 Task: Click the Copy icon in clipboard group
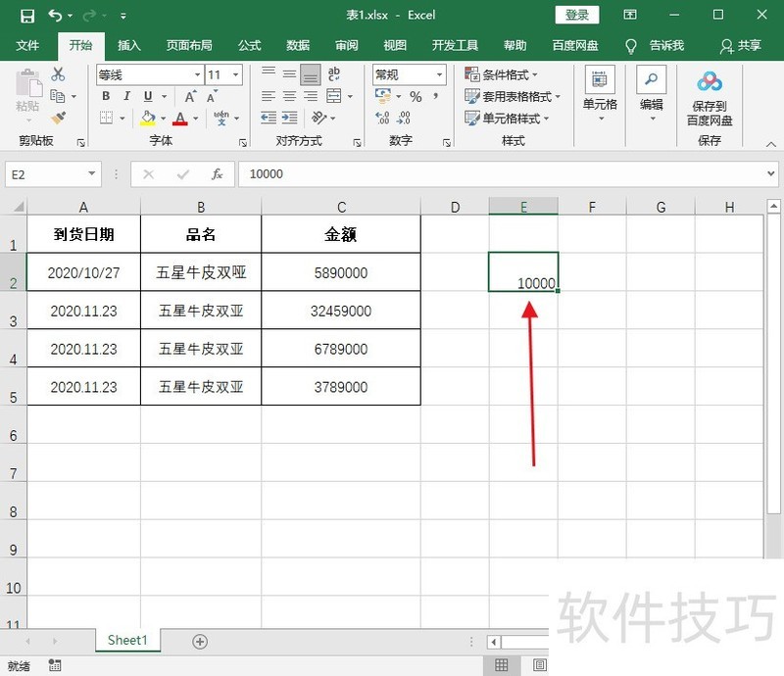(x=58, y=95)
